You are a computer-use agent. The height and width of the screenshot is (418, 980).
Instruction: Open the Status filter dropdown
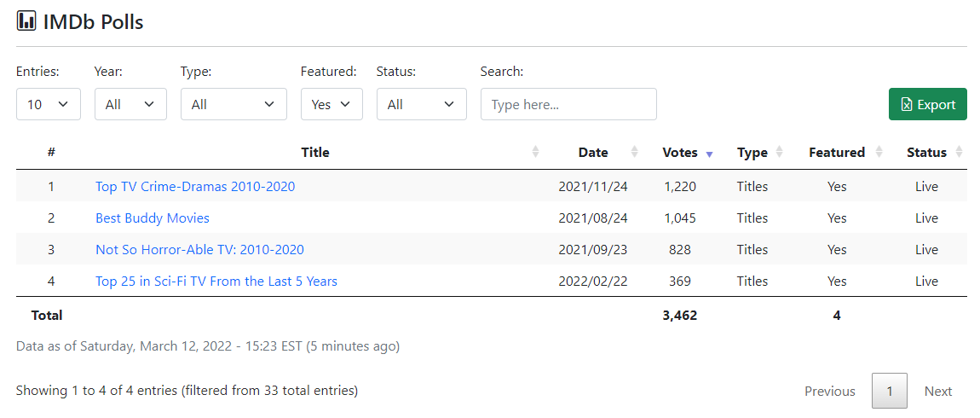421,104
